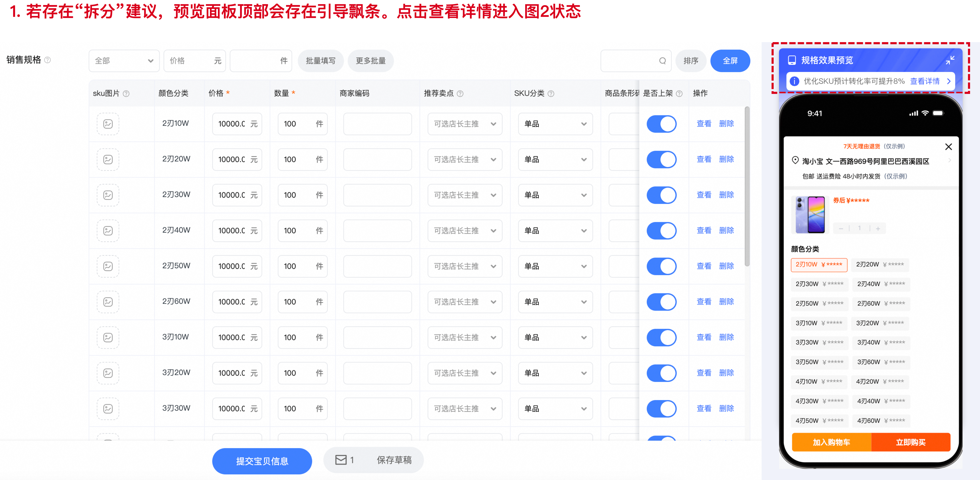Open the mail draft icon near 保存草稿

tap(341, 460)
